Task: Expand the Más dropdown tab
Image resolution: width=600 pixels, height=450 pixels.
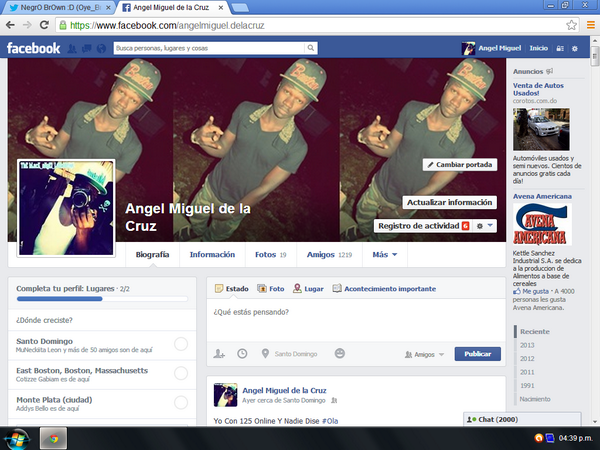Action: click(x=385, y=254)
